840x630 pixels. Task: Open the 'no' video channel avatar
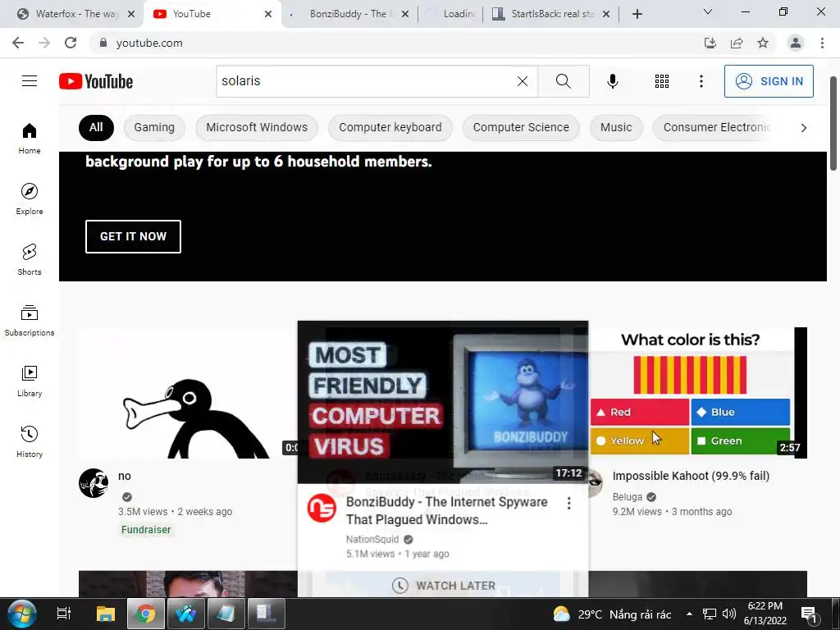tap(94, 483)
